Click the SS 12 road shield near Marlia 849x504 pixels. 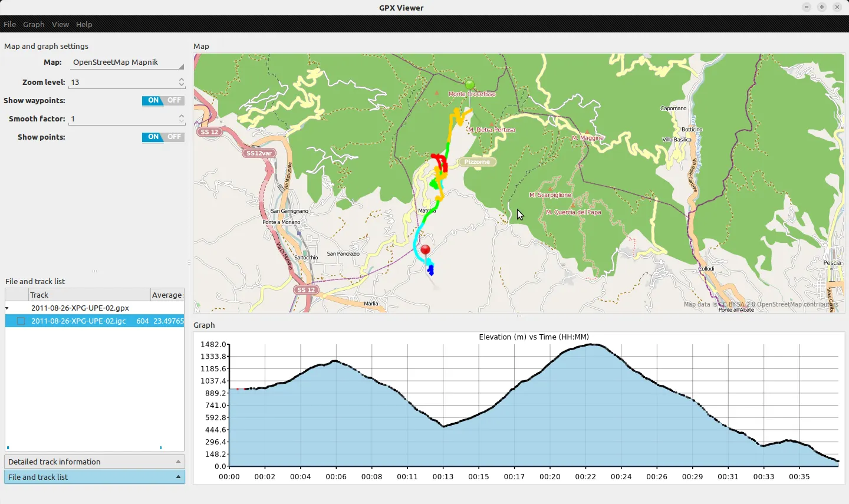pyautogui.click(x=306, y=290)
